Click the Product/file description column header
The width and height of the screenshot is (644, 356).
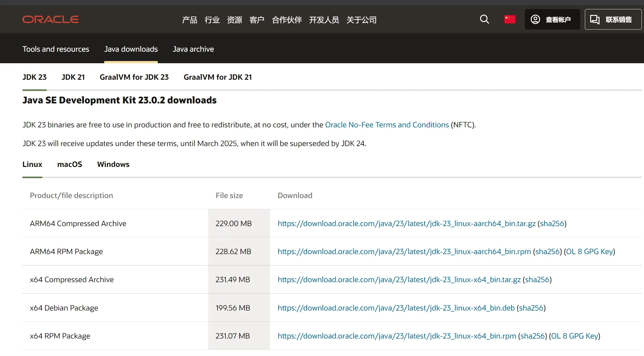click(x=72, y=196)
